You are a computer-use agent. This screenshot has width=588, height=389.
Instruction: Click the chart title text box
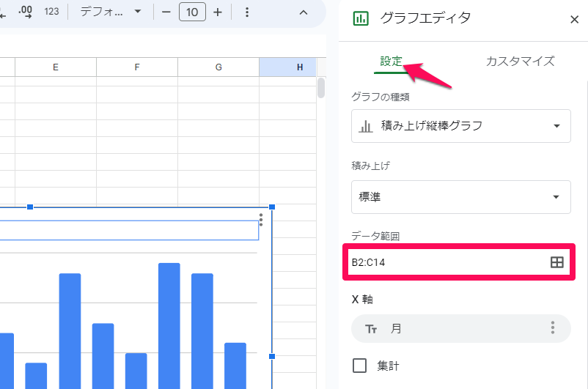tap(129, 230)
